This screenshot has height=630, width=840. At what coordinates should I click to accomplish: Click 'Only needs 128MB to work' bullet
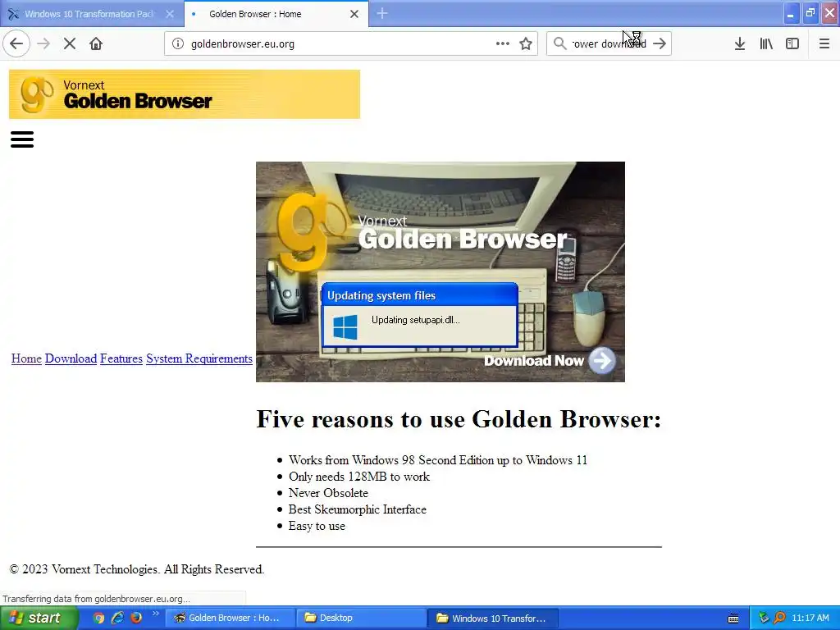(x=359, y=477)
